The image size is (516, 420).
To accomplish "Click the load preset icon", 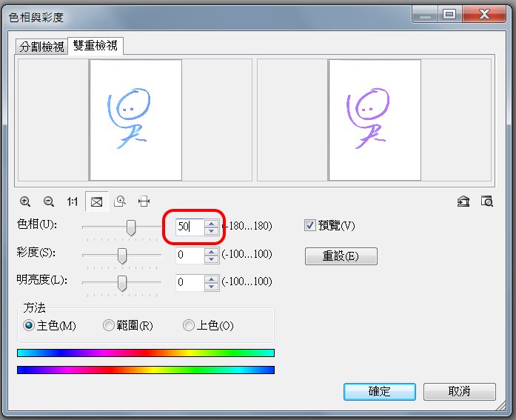I will pyautogui.click(x=463, y=201).
